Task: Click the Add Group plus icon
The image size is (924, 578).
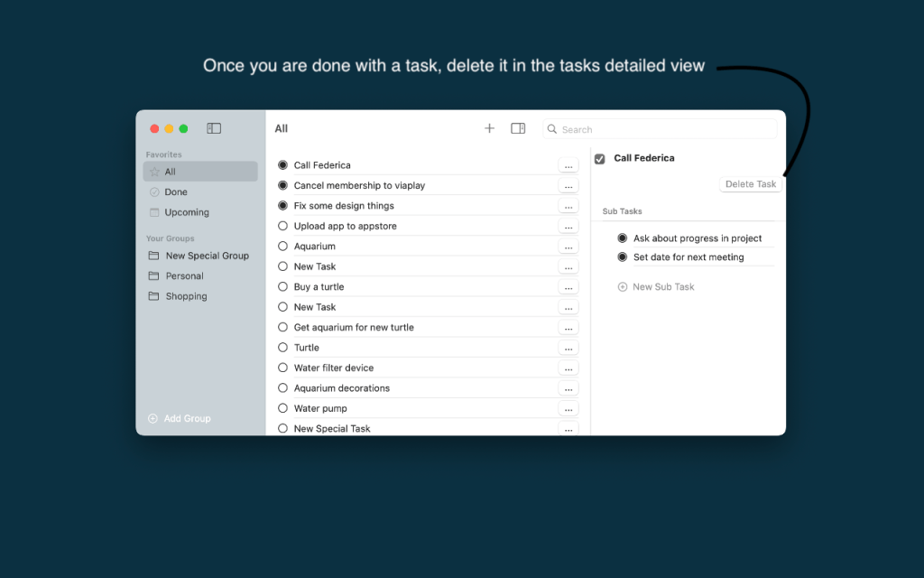Action: pos(152,418)
